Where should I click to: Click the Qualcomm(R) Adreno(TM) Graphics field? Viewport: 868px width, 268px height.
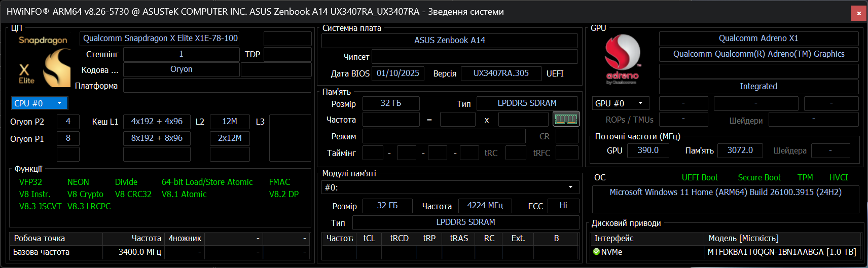pyautogui.click(x=758, y=54)
